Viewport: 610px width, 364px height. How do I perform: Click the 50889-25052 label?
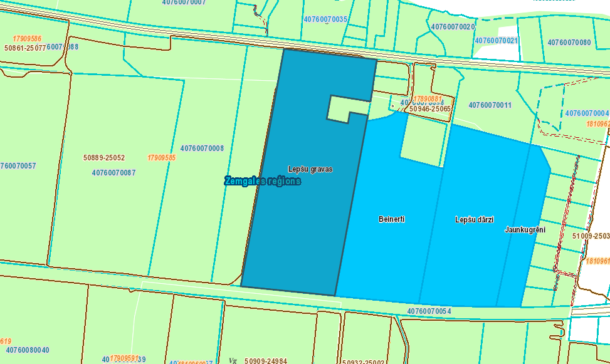[x=104, y=158]
